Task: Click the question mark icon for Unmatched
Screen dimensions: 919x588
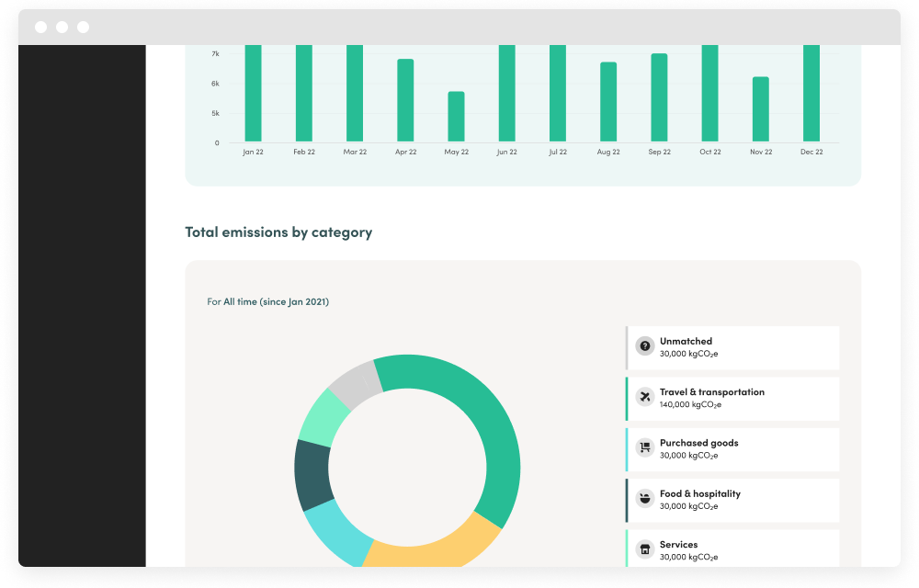Action: point(645,346)
